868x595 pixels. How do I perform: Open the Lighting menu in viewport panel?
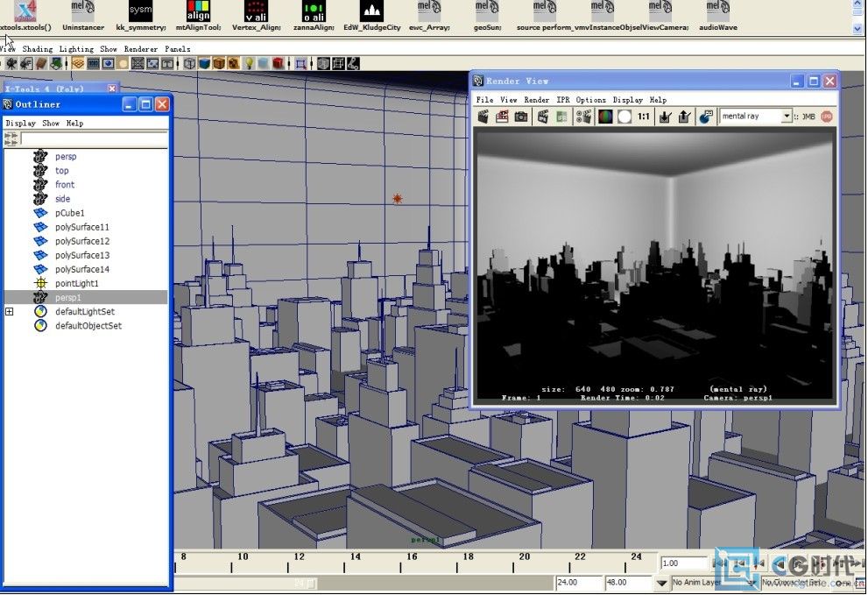point(76,49)
